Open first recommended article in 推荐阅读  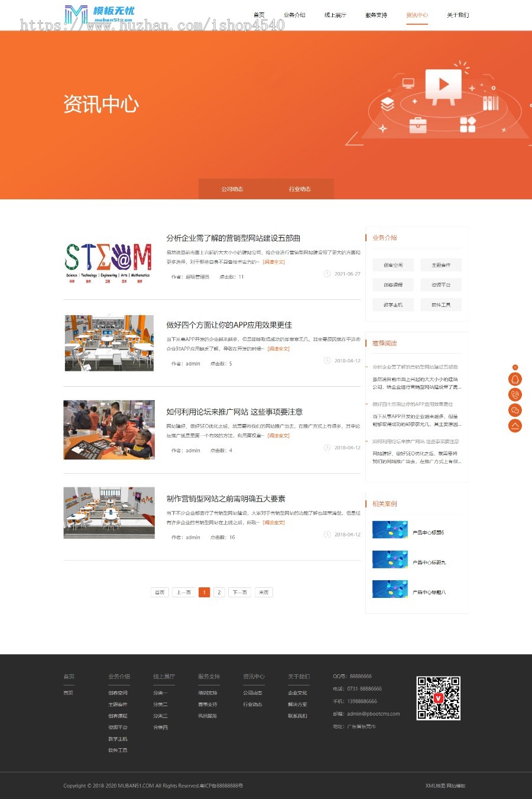point(415,367)
